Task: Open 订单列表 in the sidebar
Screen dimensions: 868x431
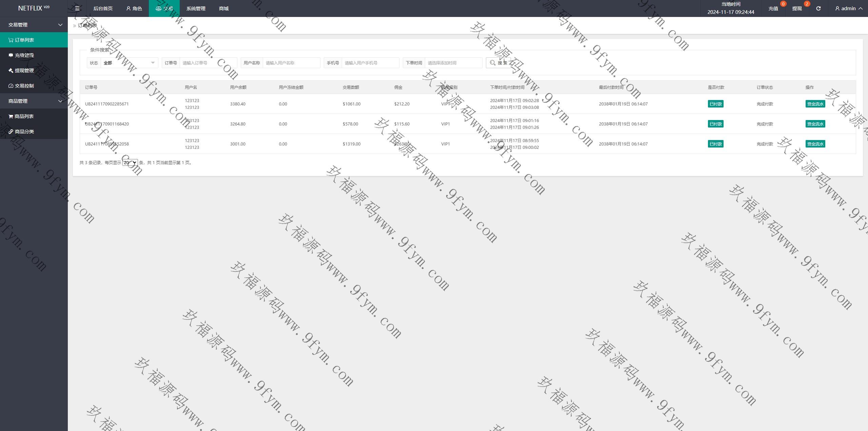Action: click(24, 40)
